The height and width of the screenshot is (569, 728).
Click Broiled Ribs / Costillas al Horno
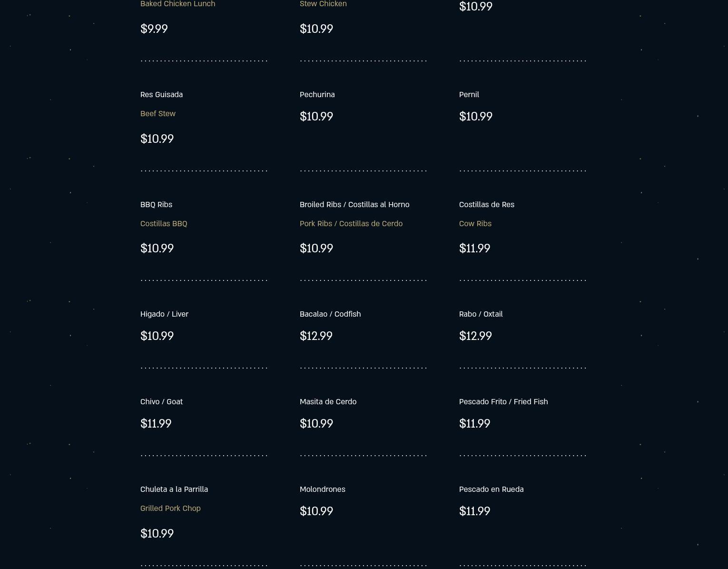coord(354,204)
